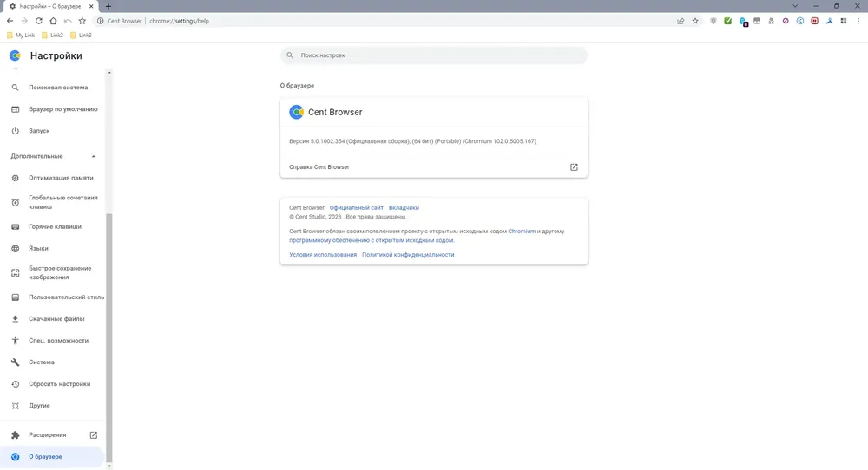The image size is (868, 470).
Task: Select the О браузере sidebar item
Action: pyautogui.click(x=53, y=457)
